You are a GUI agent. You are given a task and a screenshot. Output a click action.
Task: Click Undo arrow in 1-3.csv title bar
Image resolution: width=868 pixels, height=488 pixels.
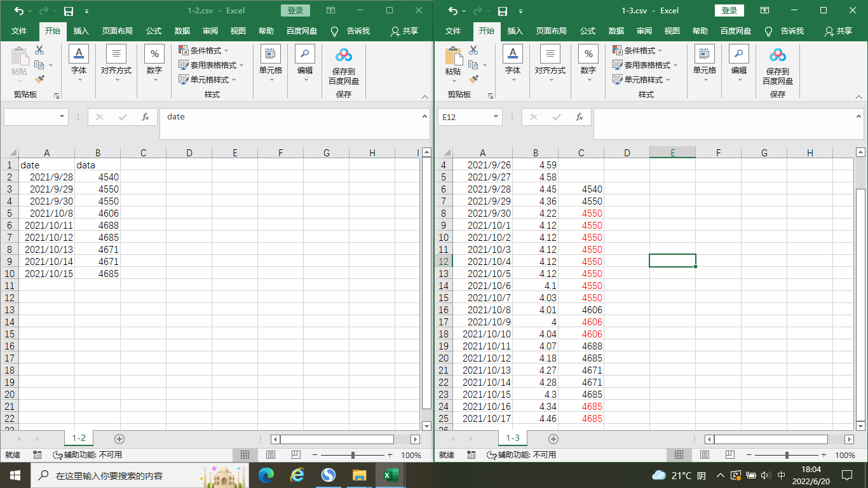tap(453, 11)
